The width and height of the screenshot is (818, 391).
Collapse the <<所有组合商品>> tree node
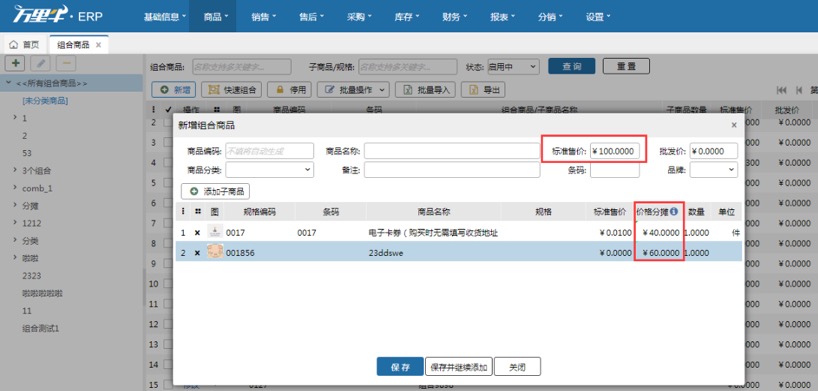click(8, 83)
